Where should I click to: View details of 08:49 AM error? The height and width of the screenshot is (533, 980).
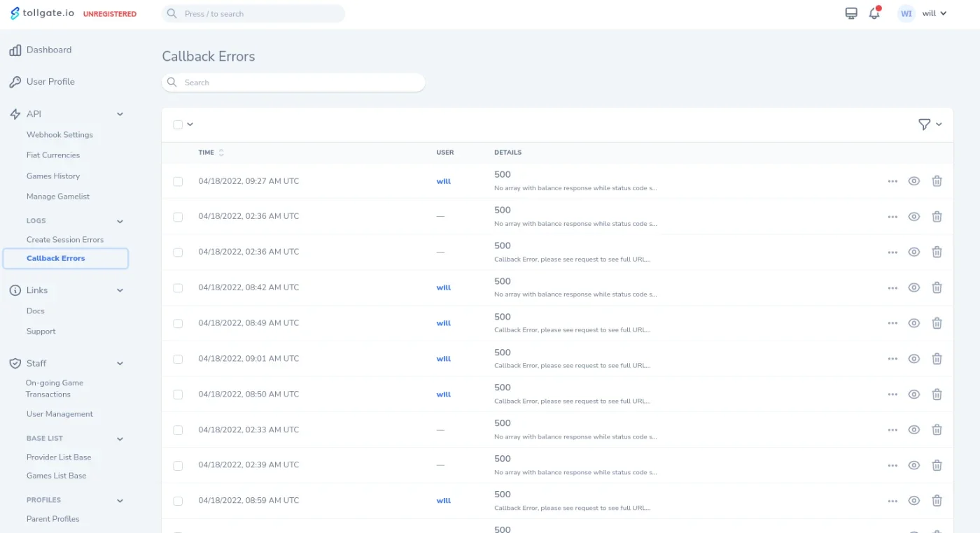913,323
